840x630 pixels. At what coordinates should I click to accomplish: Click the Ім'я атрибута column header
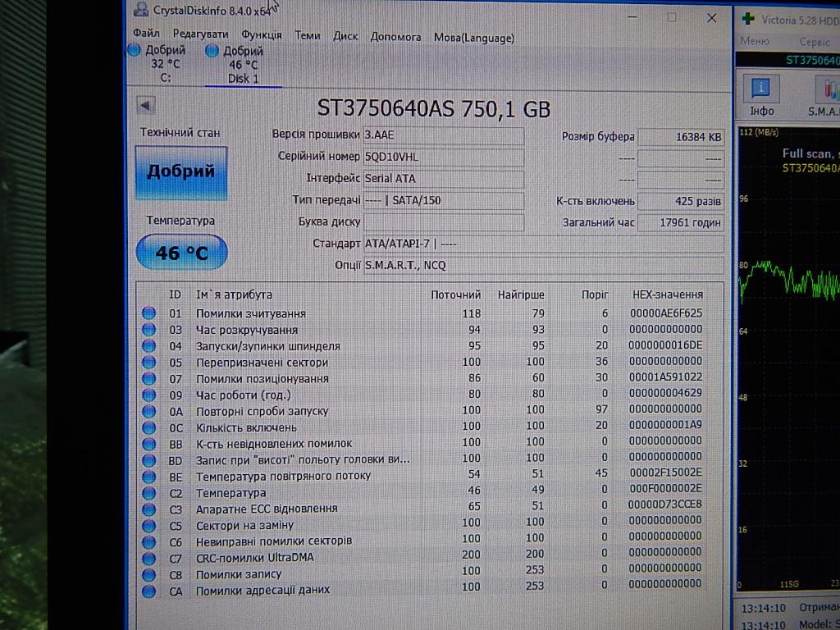pos(234,294)
